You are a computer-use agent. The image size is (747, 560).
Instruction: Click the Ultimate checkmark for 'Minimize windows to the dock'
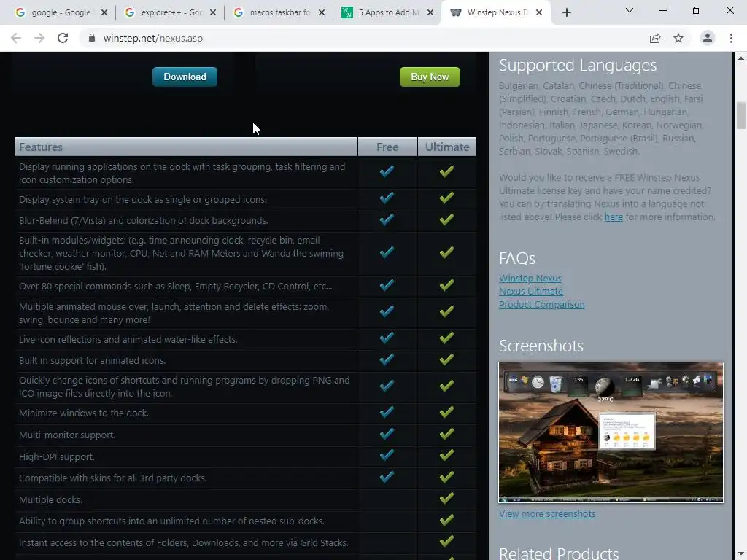click(446, 412)
